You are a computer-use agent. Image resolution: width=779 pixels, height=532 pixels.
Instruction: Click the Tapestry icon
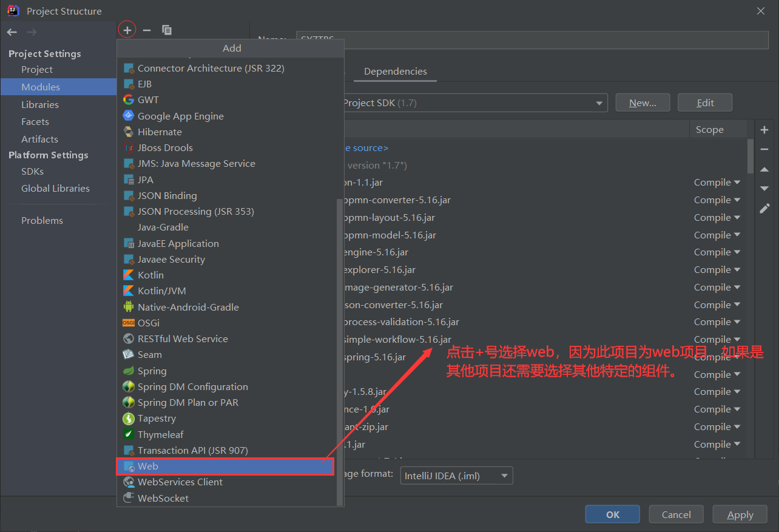(x=129, y=419)
